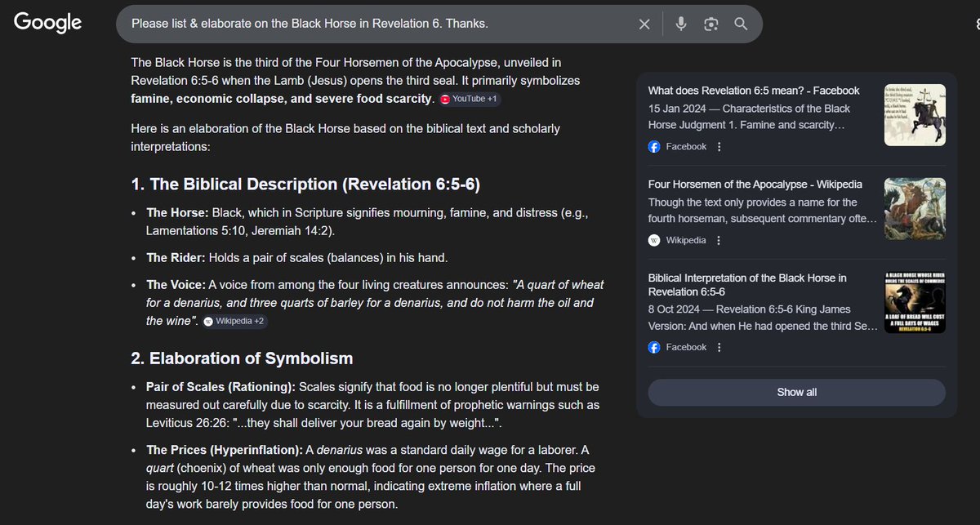Select the reference 'Lamentations 5:10, Jeremiah 14:2'

(x=238, y=231)
